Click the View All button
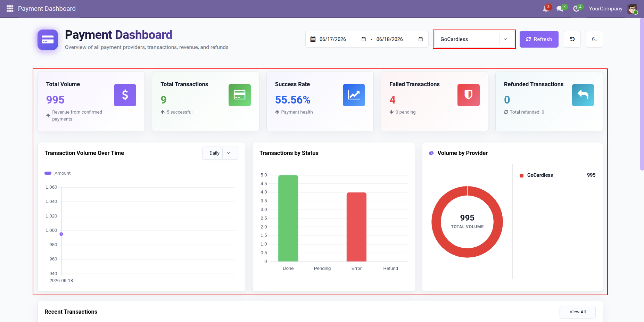 point(578,312)
